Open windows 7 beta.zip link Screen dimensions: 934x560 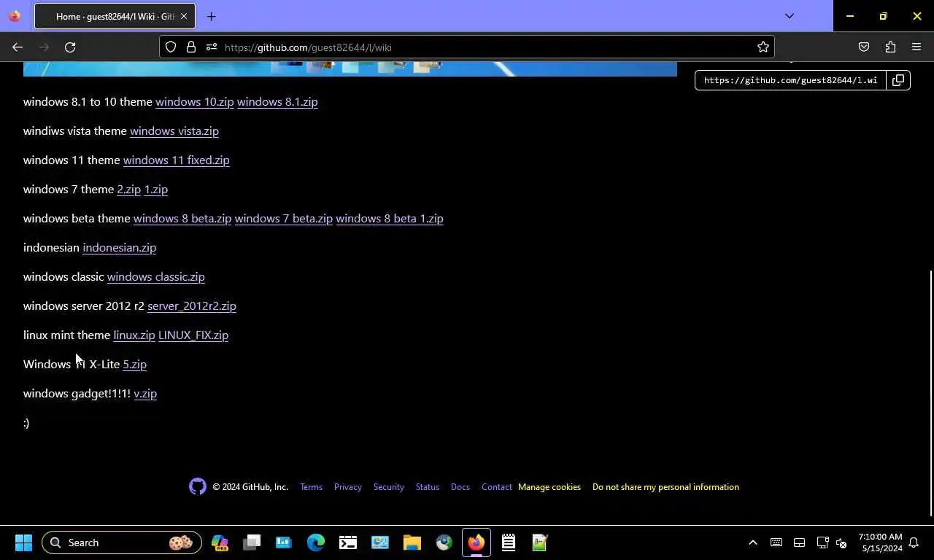pyautogui.click(x=283, y=218)
